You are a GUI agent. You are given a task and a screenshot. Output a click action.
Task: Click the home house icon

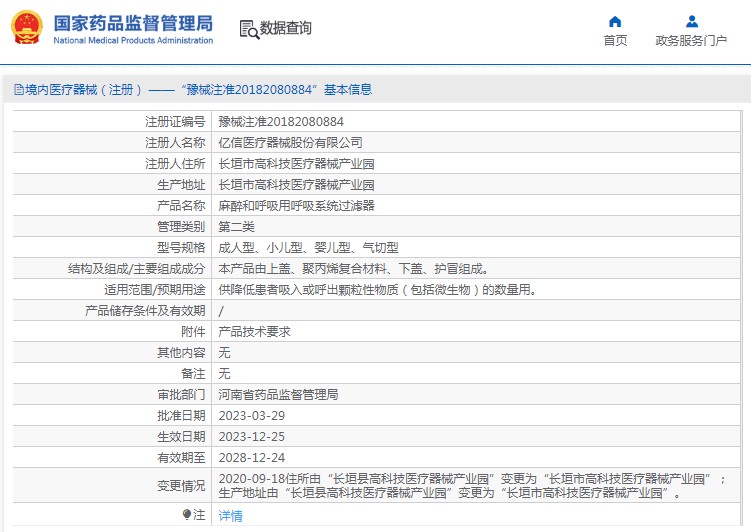[615, 22]
